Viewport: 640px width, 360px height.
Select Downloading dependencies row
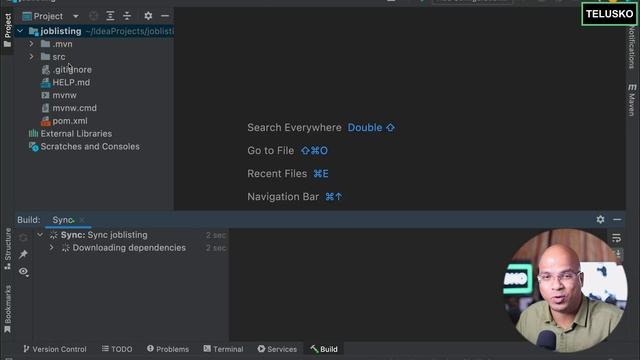[x=131, y=248]
